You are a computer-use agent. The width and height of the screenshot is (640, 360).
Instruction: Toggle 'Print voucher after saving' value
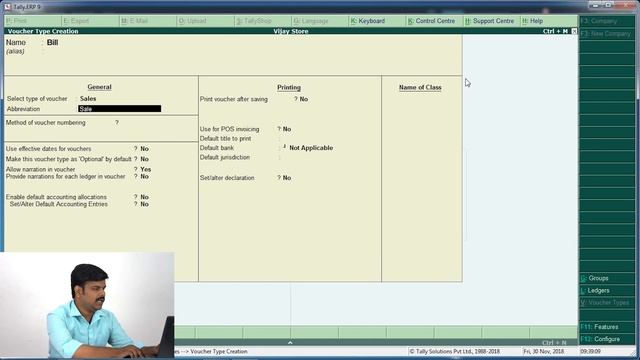pos(304,99)
